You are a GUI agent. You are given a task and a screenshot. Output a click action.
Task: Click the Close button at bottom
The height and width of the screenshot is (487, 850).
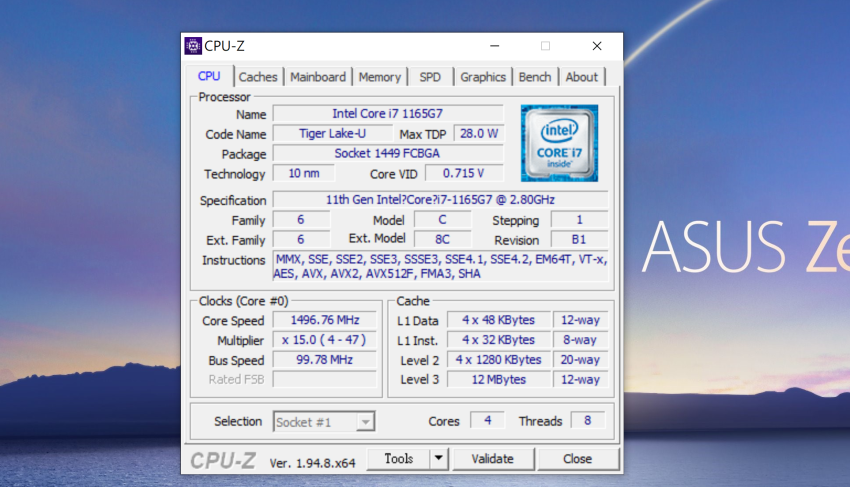coord(578,459)
